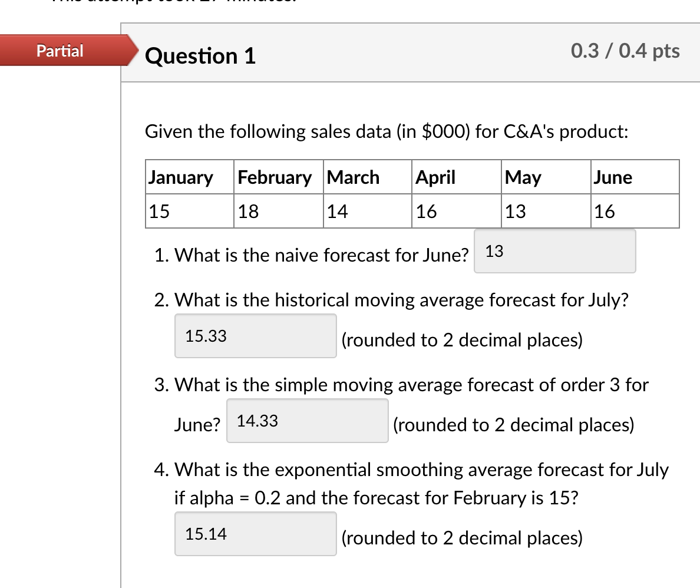Click the exponential smoothing answer field 15.14

[x=255, y=534]
